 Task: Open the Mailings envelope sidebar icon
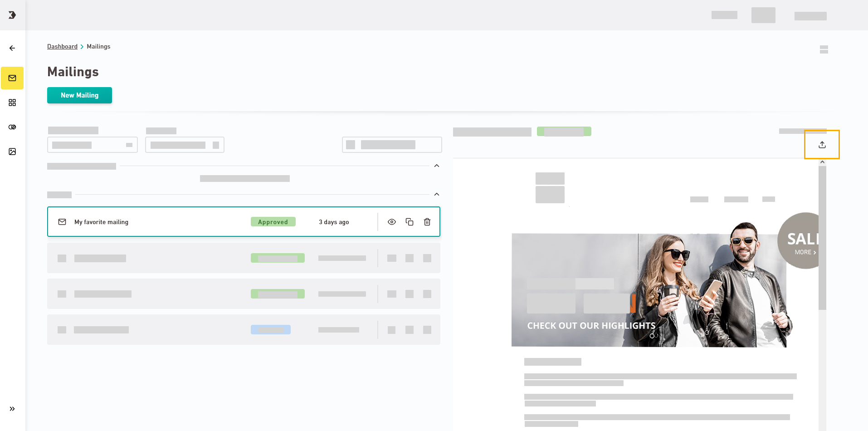click(12, 78)
